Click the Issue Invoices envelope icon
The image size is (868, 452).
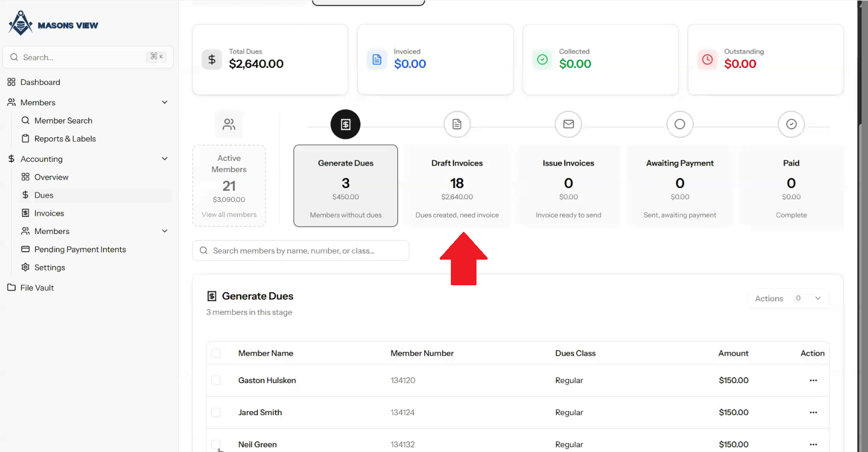click(568, 124)
